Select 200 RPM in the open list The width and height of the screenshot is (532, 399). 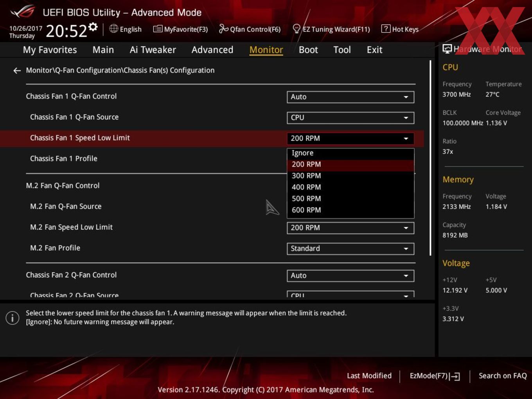point(350,165)
